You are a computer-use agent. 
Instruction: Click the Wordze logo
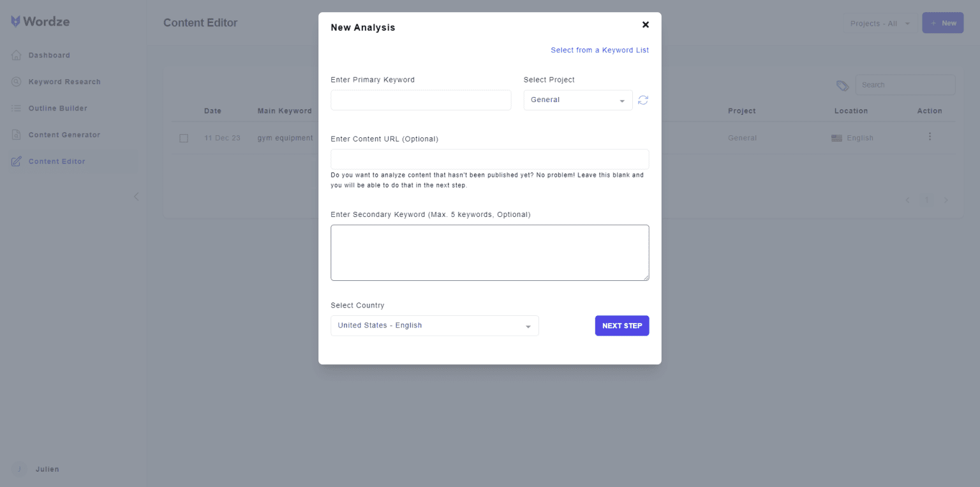(40, 22)
